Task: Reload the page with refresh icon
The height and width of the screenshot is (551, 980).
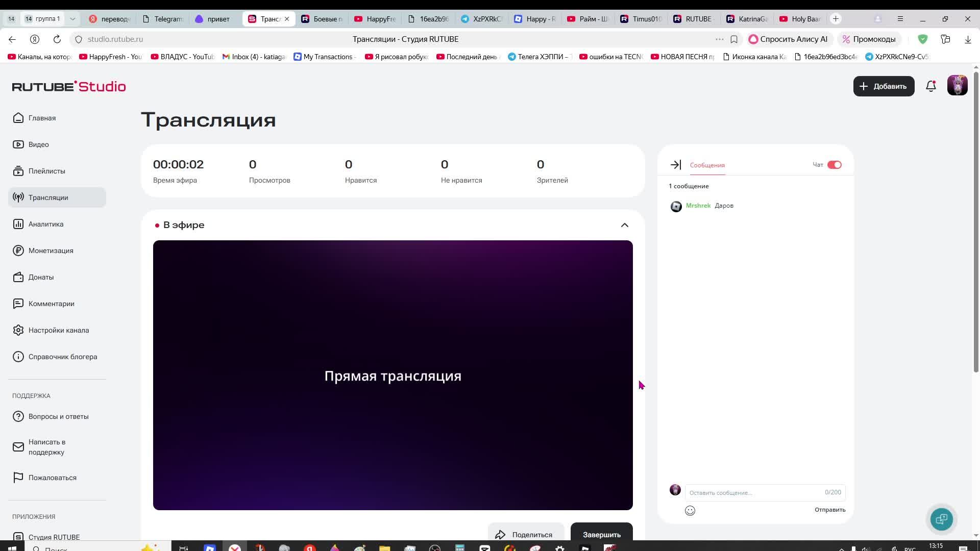Action: click(57, 39)
